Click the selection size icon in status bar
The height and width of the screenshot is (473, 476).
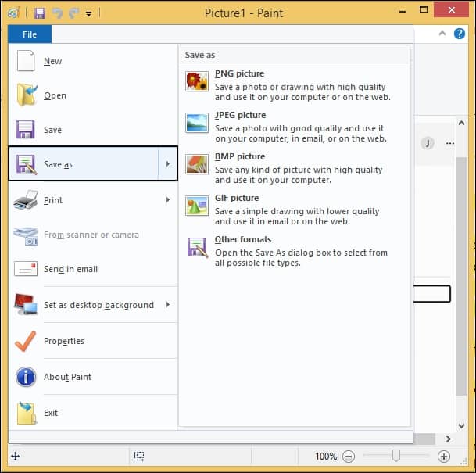pos(138,456)
